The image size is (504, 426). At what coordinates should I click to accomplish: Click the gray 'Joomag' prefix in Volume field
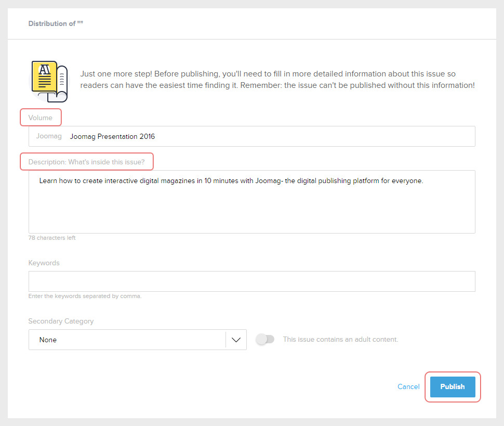tap(49, 136)
